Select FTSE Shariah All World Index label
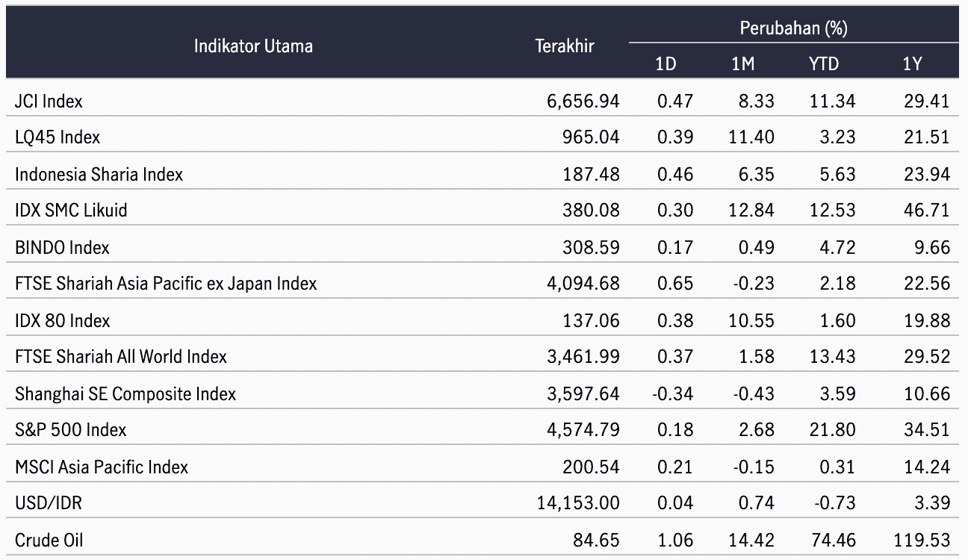Image resolution: width=968 pixels, height=560 pixels. click(121, 356)
